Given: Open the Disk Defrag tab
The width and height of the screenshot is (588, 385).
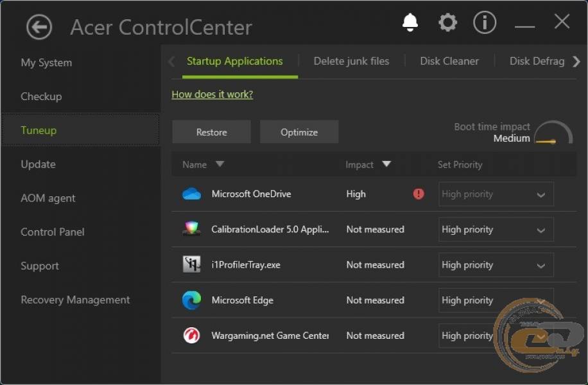Looking at the screenshot, I should [x=537, y=61].
